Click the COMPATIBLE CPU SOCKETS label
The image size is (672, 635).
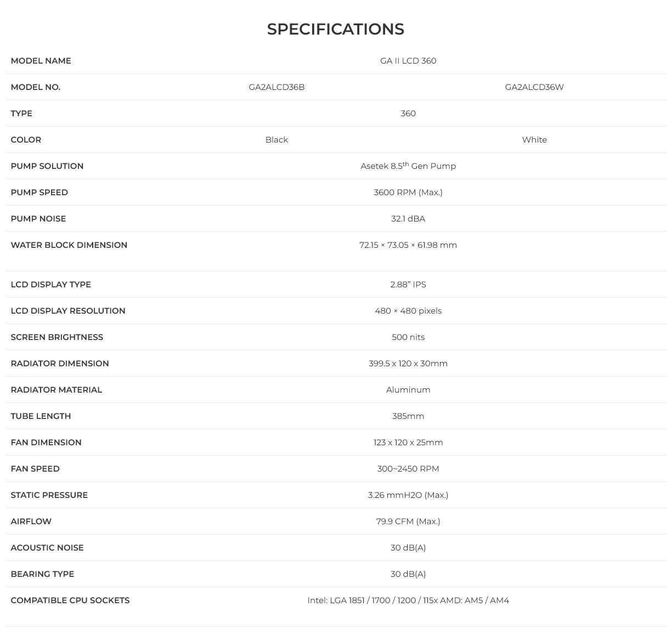(70, 600)
